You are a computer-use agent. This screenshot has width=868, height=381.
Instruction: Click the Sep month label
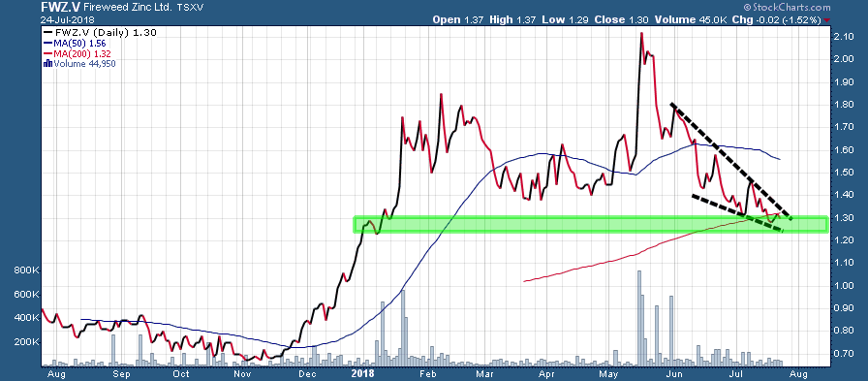[x=122, y=374]
